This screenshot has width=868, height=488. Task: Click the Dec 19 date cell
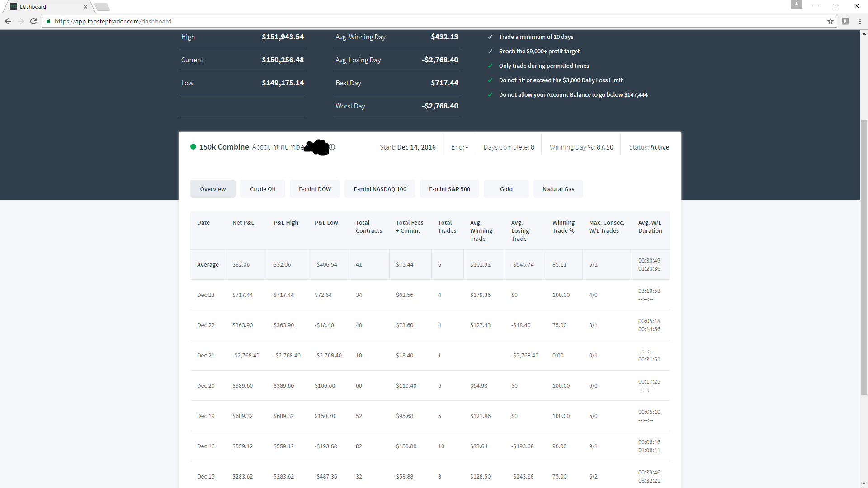coord(206,416)
